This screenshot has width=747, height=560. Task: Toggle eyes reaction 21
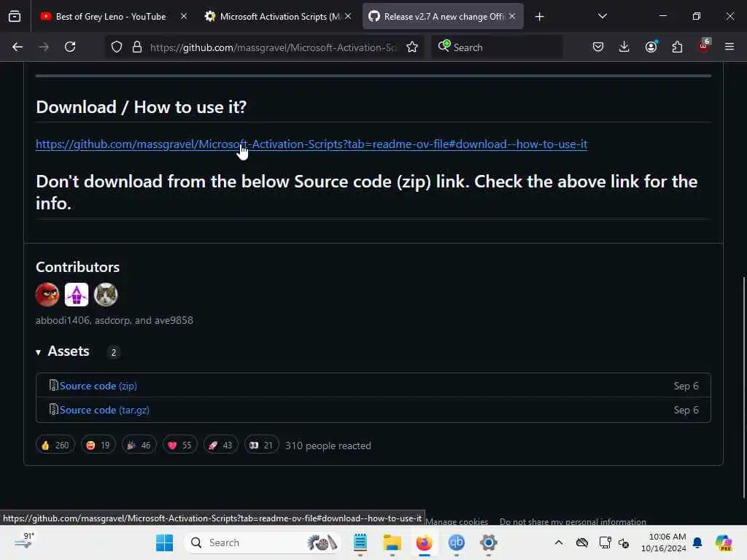pyautogui.click(x=261, y=446)
